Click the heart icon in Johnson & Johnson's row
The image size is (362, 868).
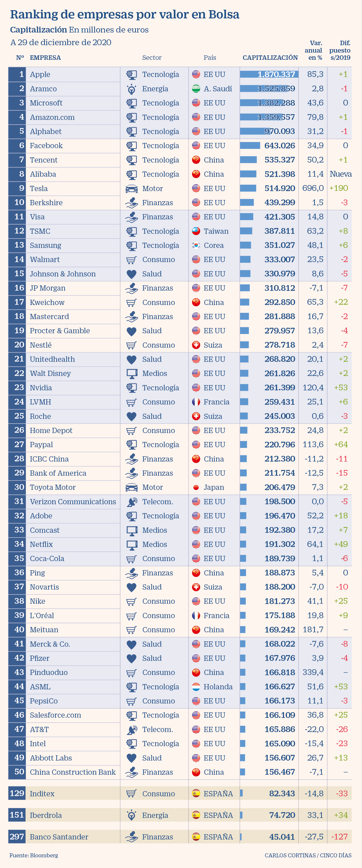click(131, 274)
